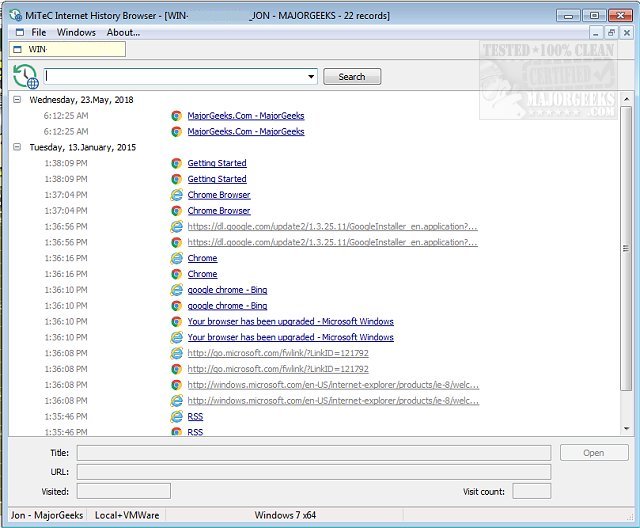640x528 pixels.
Task: Click the document icon left of the File menu
Action: pyautogui.click(x=20, y=32)
